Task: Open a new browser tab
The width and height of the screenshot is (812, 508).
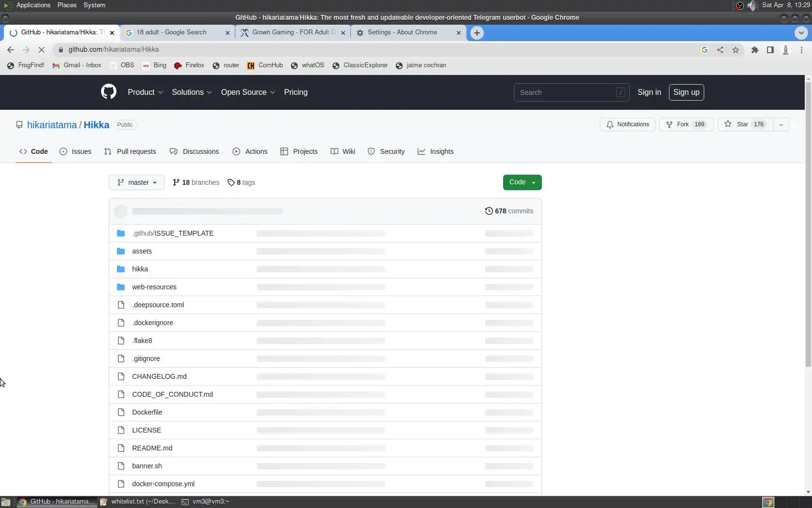Action: [x=477, y=33]
